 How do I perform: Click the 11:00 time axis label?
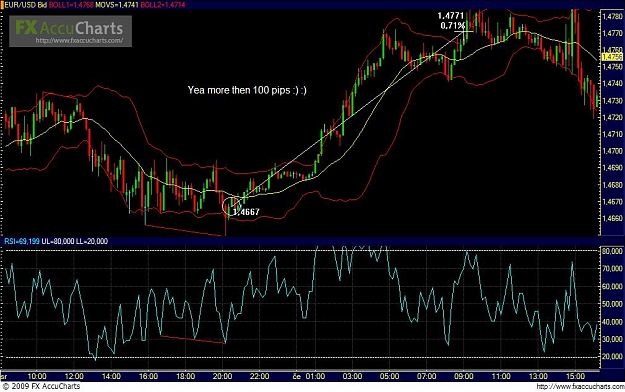[501, 376]
